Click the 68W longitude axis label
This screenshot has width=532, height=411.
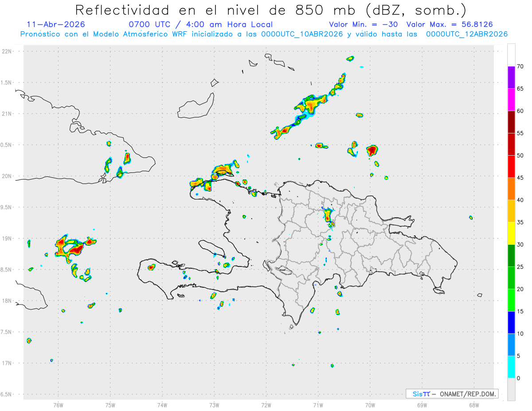tap(473, 404)
